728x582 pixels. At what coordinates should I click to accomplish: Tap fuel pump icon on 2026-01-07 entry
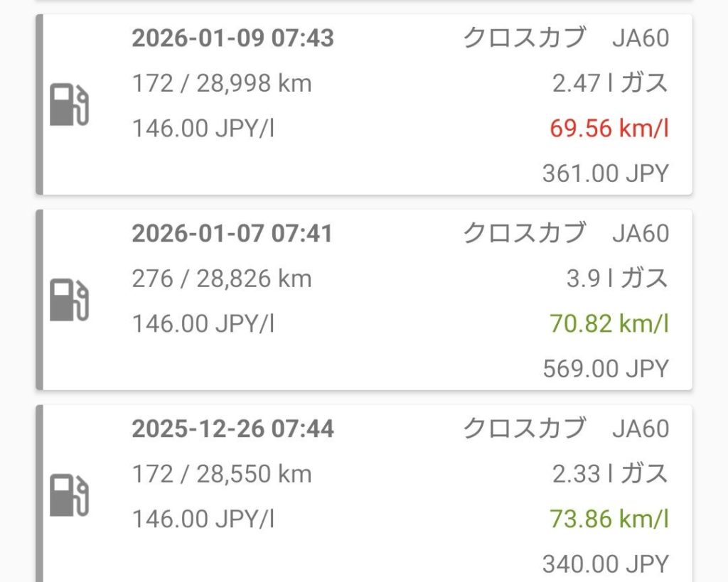[69, 300]
